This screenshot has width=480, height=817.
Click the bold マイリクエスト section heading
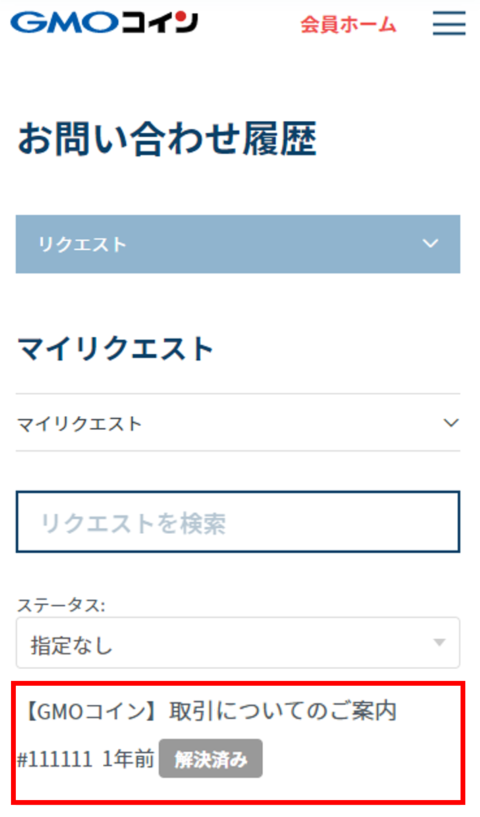pyautogui.click(x=115, y=348)
